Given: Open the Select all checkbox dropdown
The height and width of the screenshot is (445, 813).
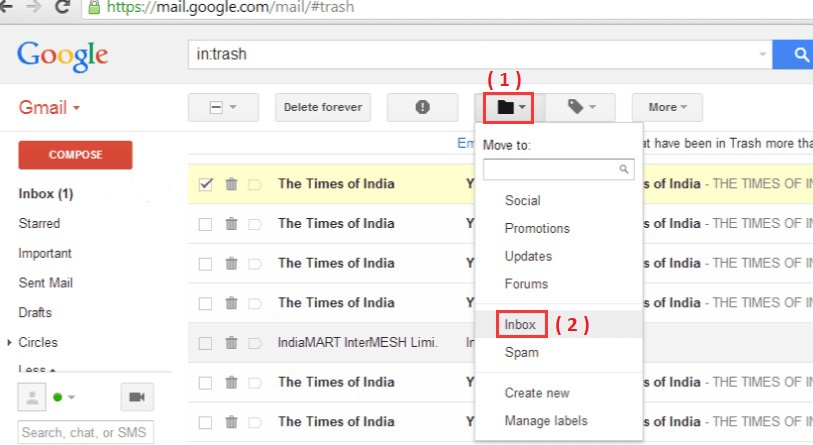Looking at the screenshot, I should click(223, 107).
